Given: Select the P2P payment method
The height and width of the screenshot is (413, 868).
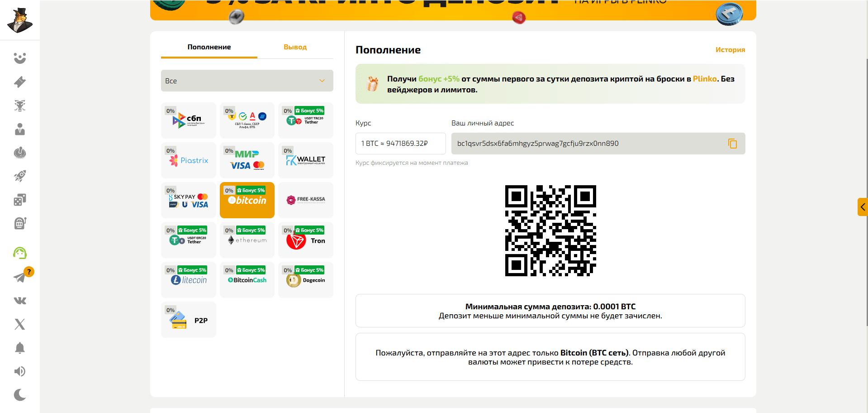Looking at the screenshot, I should (x=189, y=320).
